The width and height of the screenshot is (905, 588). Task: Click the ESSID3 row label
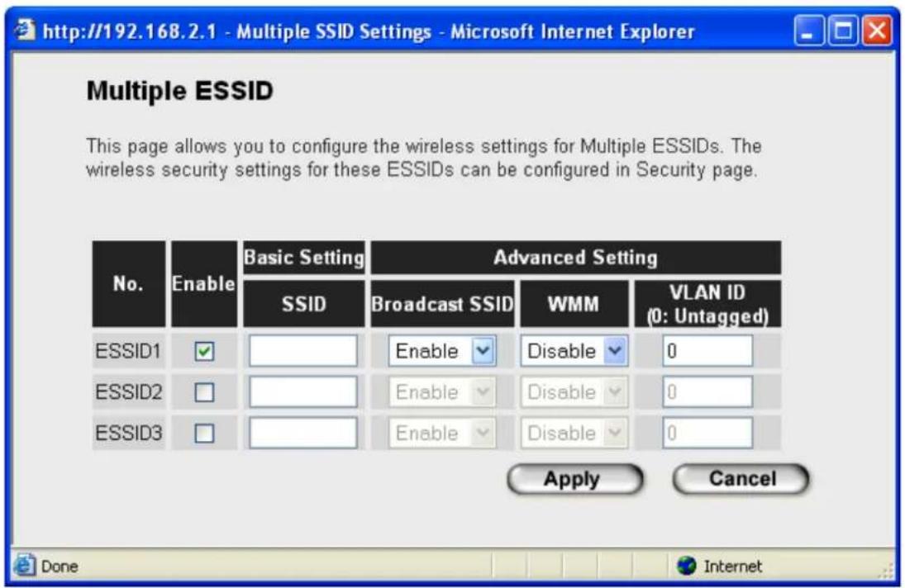(x=128, y=433)
